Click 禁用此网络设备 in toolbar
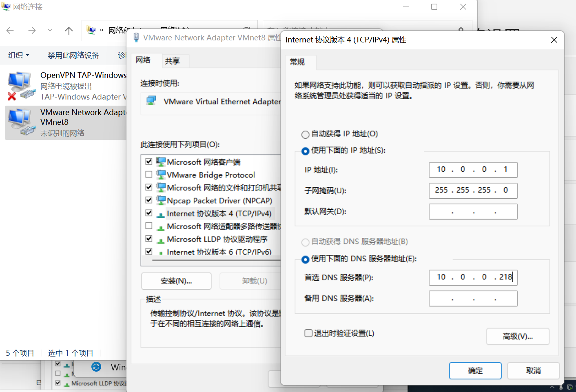Viewport: 576px width, 392px height. click(73, 55)
